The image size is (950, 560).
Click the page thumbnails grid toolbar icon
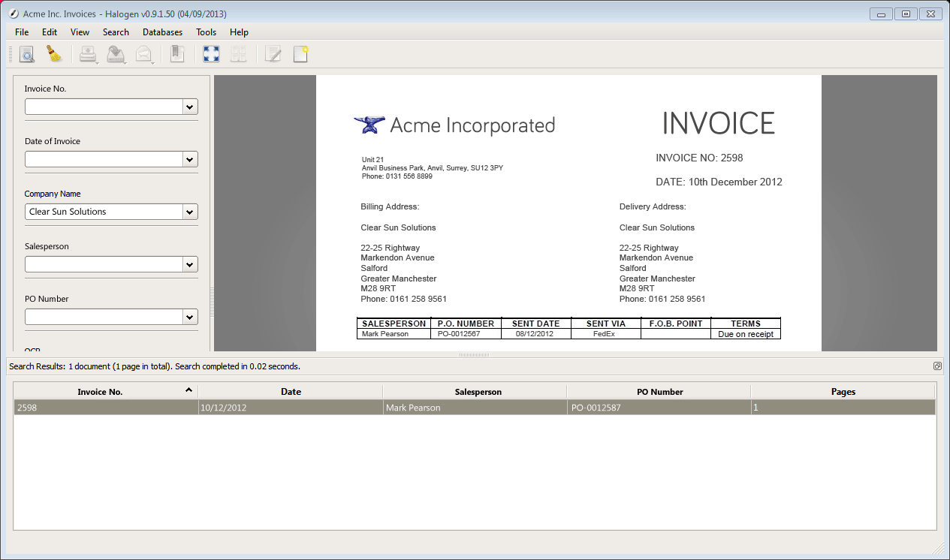238,54
